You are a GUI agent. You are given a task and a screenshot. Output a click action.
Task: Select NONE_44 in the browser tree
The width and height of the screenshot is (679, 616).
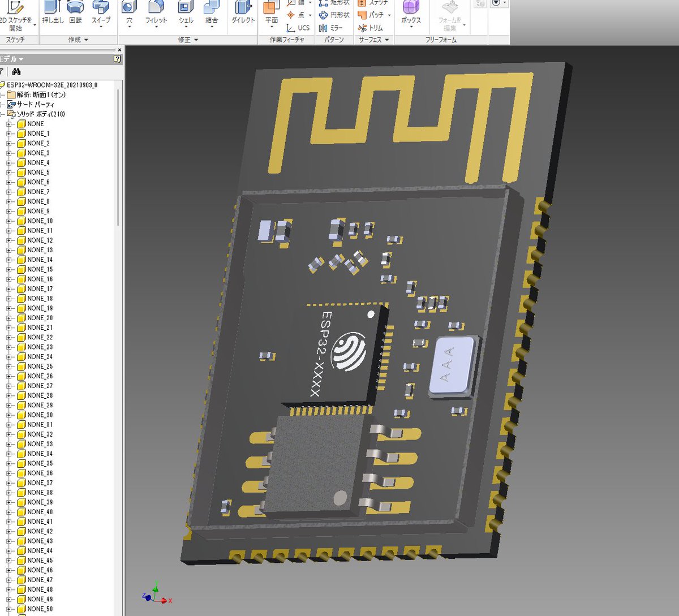tap(40, 551)
